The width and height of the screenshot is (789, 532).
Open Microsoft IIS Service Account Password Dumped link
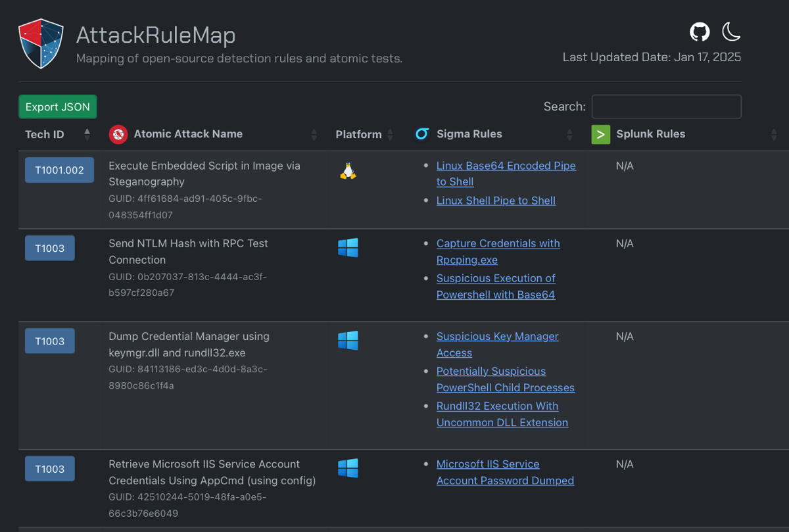coord(505,472)
